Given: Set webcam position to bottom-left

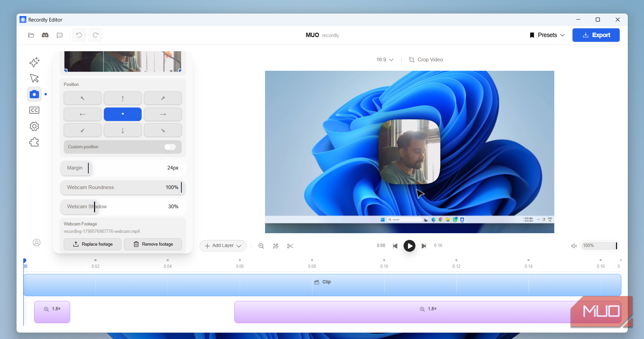Looking at the screenshot, I should (x=83, y=130).
